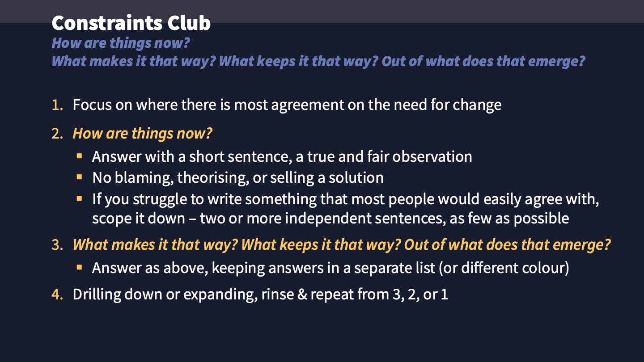Select "No blaming, theorising, or selling a solution"

[238, 177]
